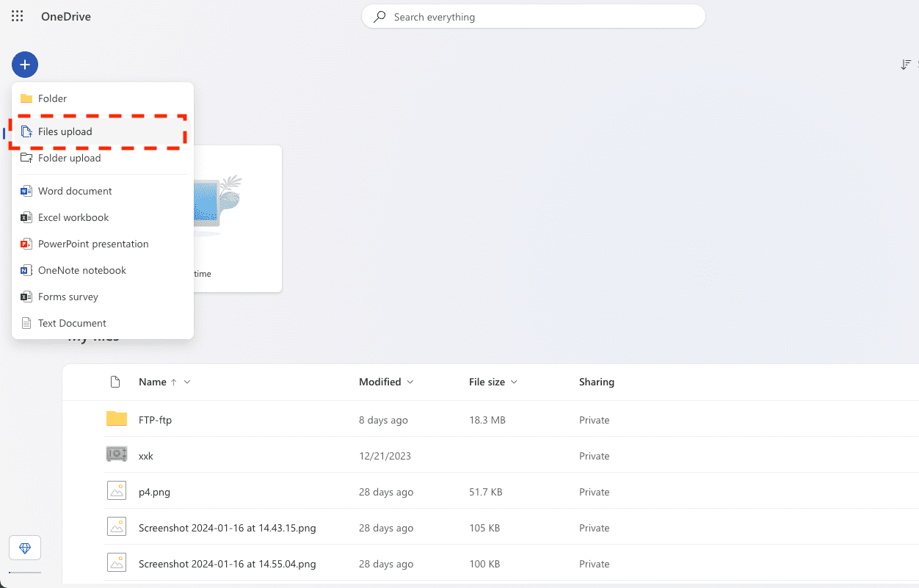Screen dimensions: 919x588
Task: Create a new OneNote notebook
Action: (x=103, y=270)
